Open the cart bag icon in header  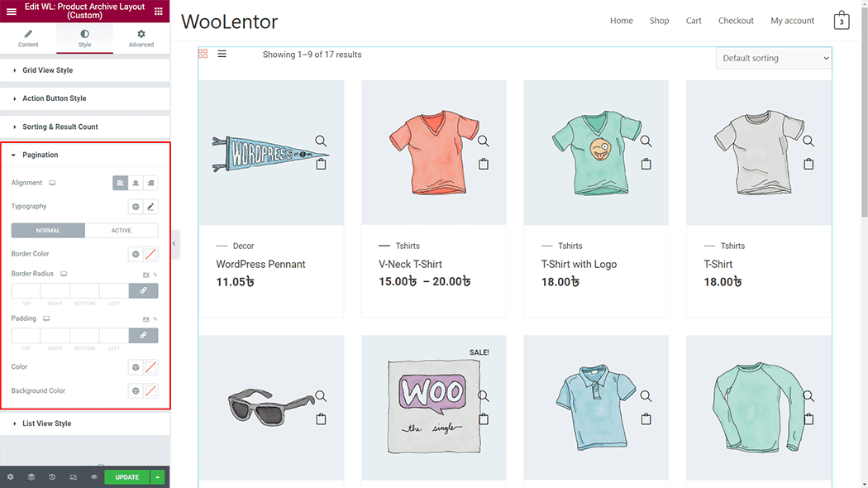pos(842,21)
